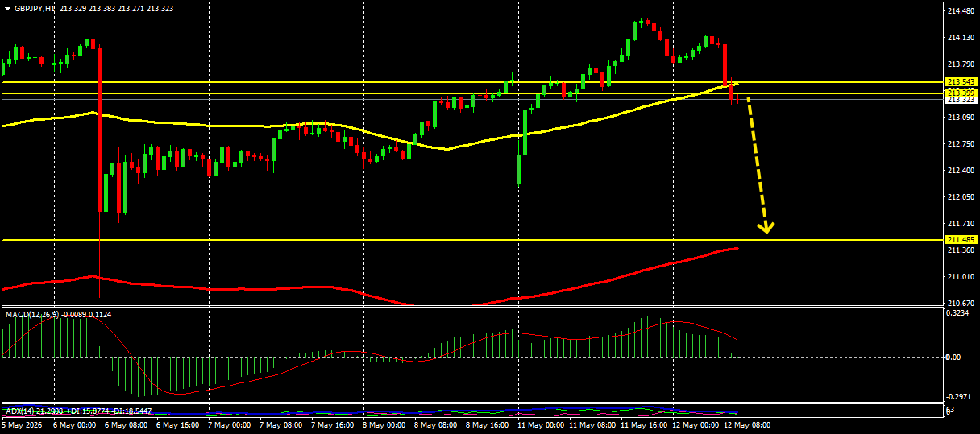Click the 213.543 yellow price level tag
Screen dimensions: 980x434
(961, 82)
